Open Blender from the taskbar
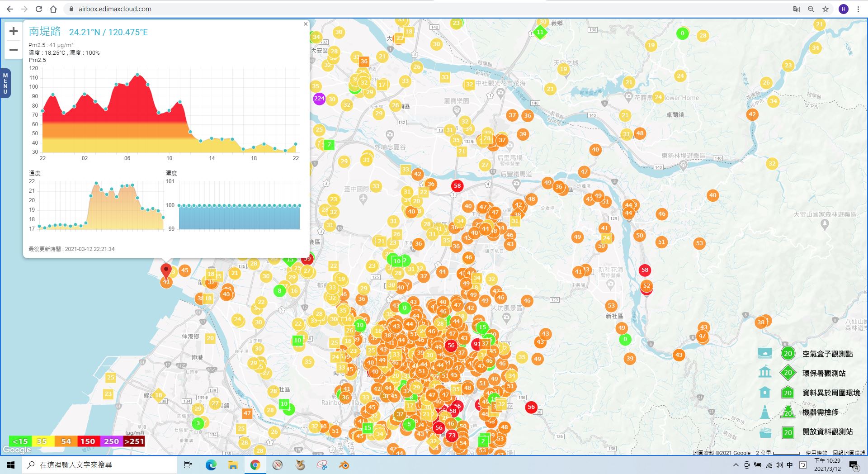868x474 pixels. click(x=344, y=465)
